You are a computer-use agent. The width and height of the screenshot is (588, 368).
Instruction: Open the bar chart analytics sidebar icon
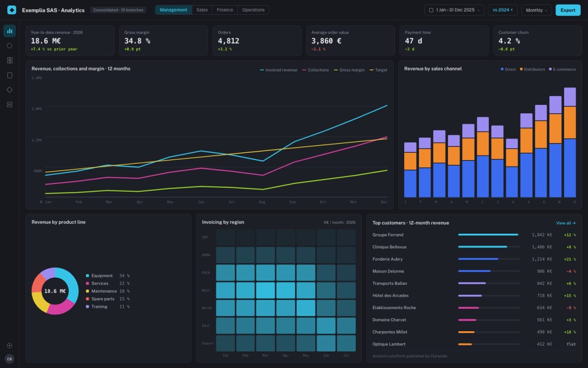pyautogui.click(x=10, y=31)
